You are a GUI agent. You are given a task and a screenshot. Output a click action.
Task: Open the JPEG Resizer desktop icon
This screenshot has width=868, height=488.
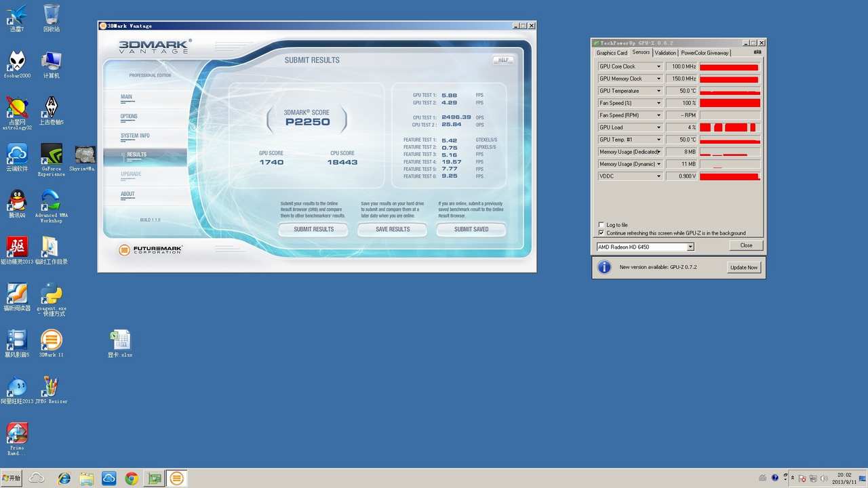coord(52,390)
